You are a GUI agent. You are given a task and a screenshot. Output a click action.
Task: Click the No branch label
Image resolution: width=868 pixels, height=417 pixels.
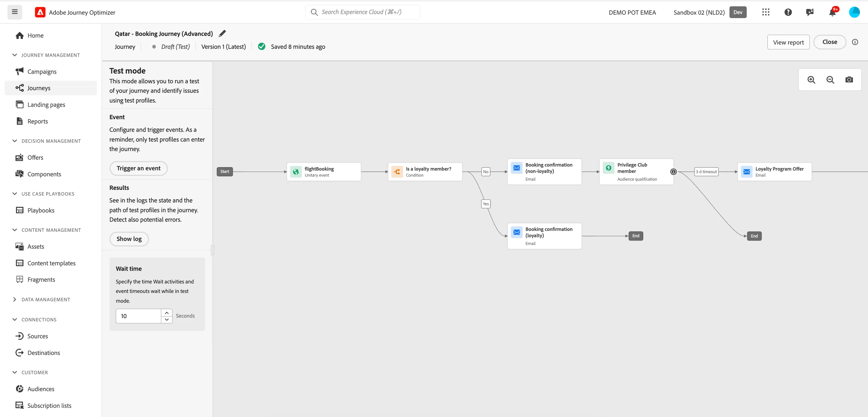click(x=485, y=172)
